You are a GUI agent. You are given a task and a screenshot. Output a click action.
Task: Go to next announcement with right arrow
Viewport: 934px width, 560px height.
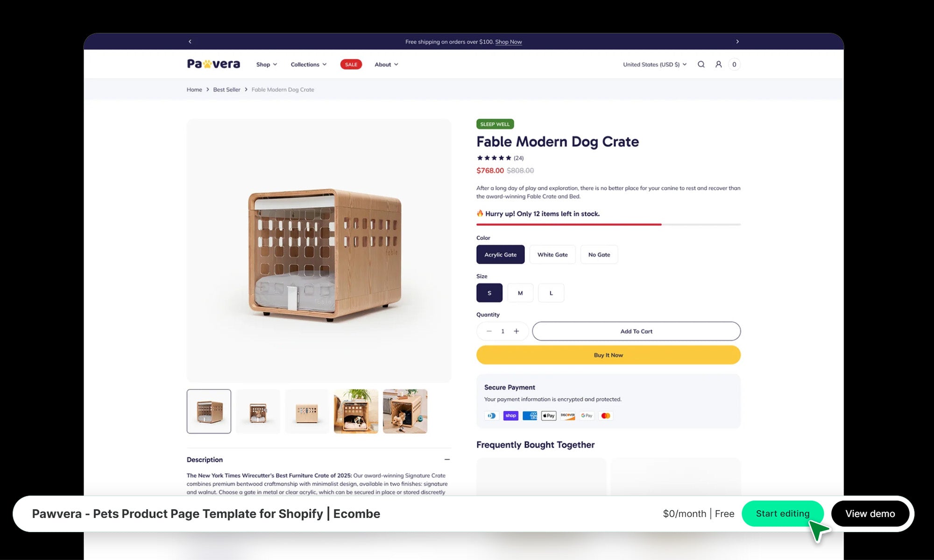(737, 42)
